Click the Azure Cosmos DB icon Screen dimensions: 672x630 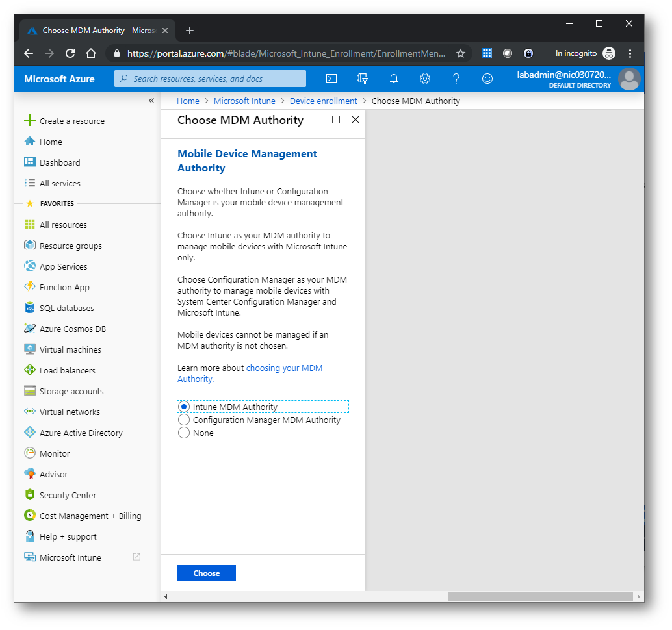[x=30, y=328]
